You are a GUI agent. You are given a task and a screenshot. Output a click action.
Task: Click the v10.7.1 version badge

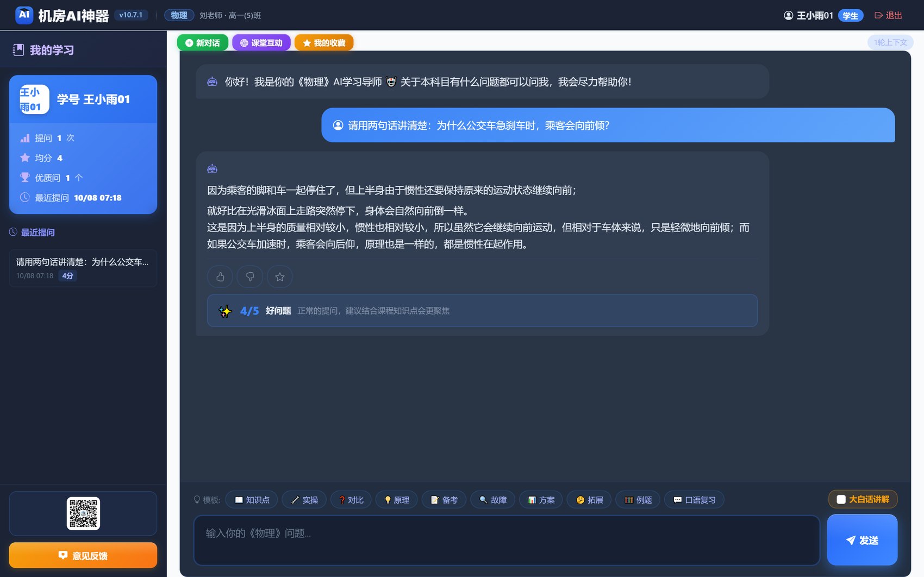pos(131,15)
